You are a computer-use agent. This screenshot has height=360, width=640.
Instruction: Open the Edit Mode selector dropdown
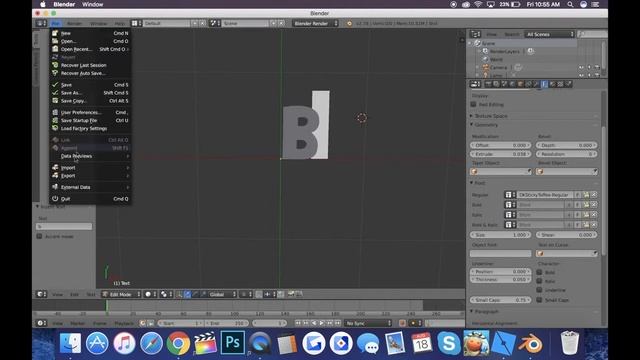[122, 294]
